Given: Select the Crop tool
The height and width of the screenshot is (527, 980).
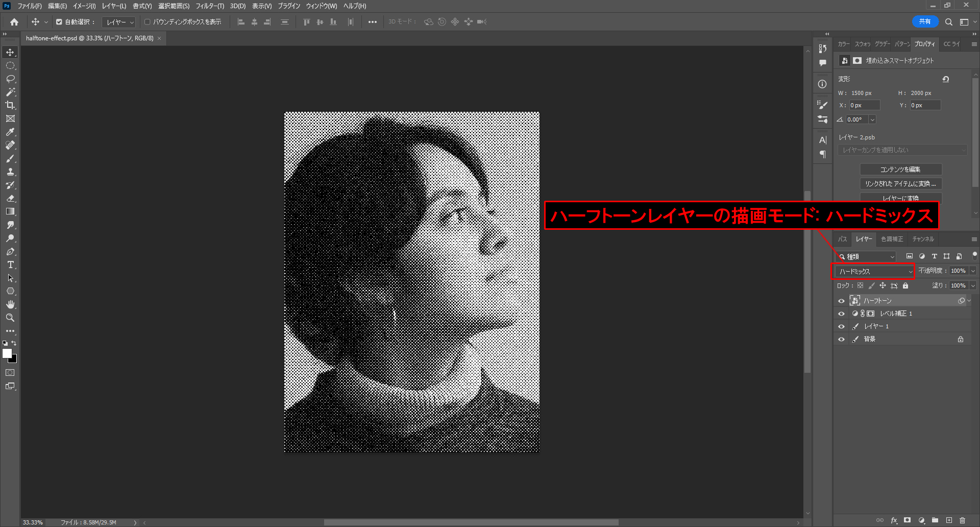Looking at the screenshot, I should coord(10,105).
